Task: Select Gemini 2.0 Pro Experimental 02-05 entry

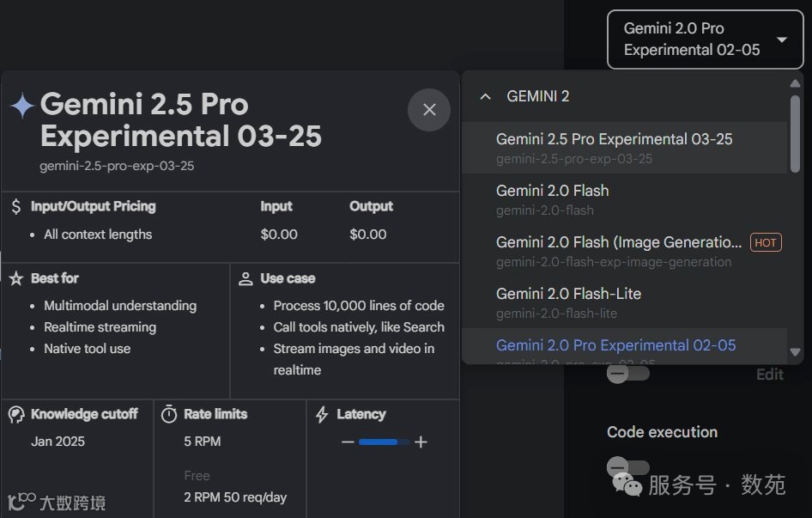Action: pyautogui.click(x=625, y=346)
